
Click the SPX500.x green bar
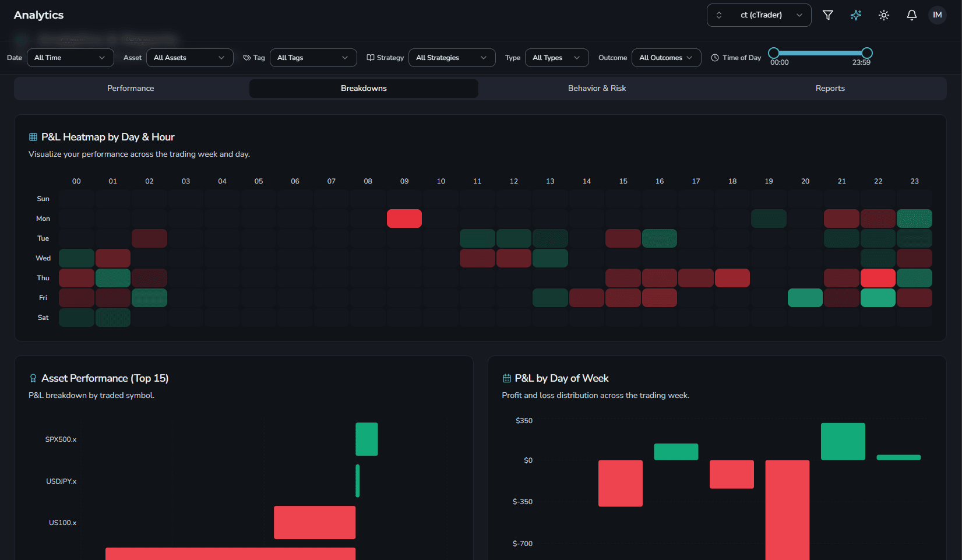367,439
